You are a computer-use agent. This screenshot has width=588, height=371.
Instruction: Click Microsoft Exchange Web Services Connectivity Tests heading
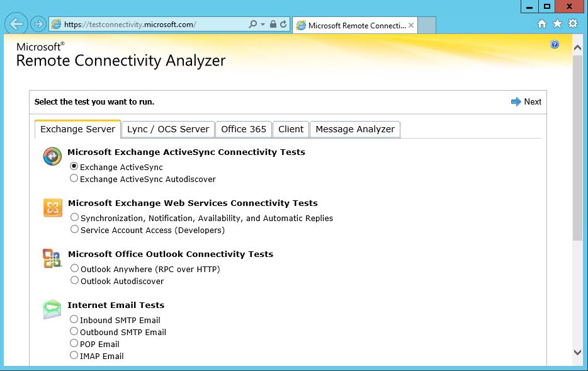(193, 203)
